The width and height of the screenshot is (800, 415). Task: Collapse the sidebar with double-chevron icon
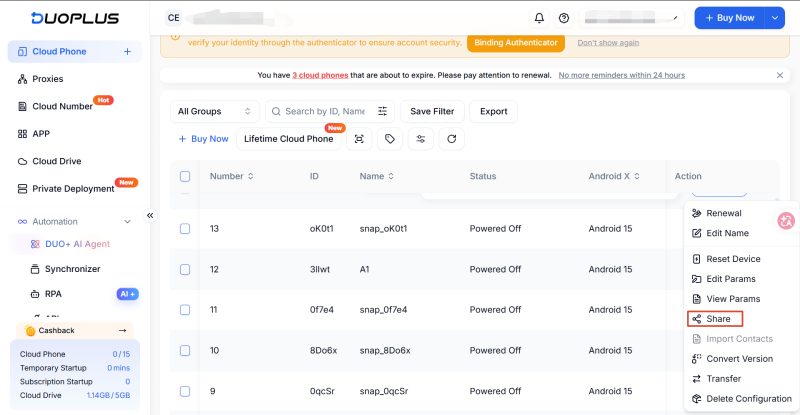click(150, 215)
